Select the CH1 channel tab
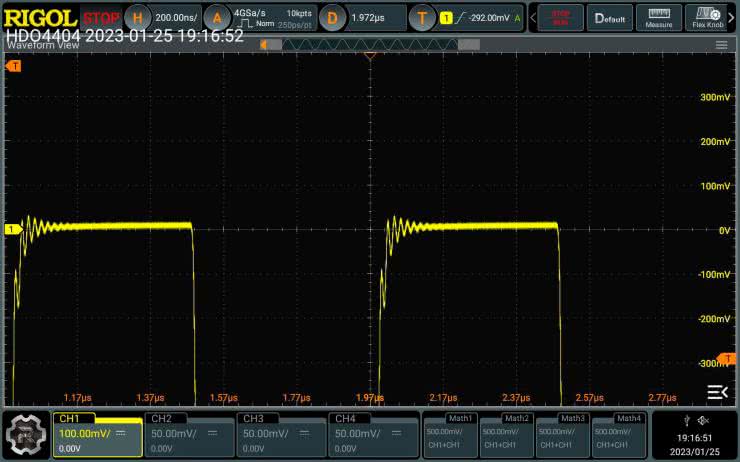Image resolution: width=740 pixels, height=462 pixels. pos(98,434)
